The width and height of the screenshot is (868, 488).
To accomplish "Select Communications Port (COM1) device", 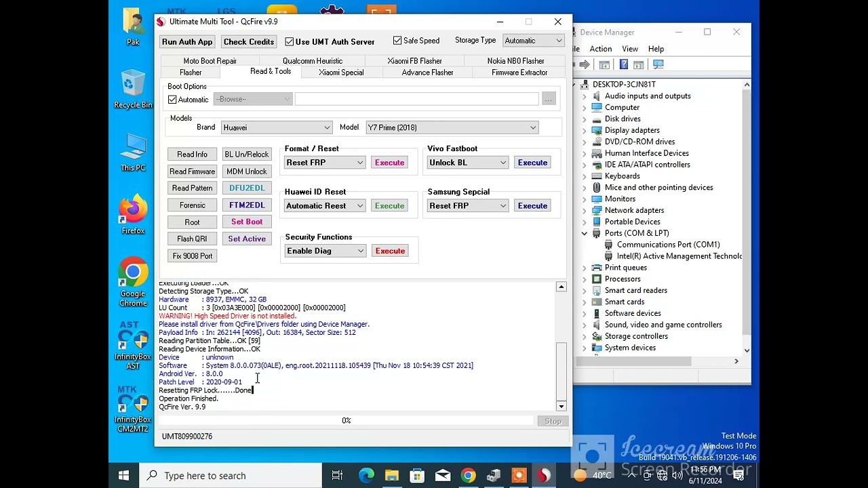I will click(668, 245).
